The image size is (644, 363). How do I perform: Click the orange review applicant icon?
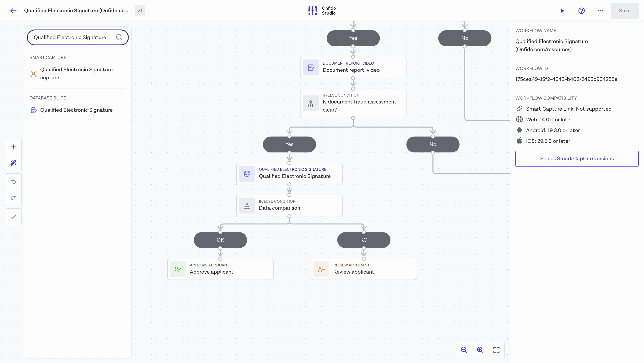pos(321,269)
